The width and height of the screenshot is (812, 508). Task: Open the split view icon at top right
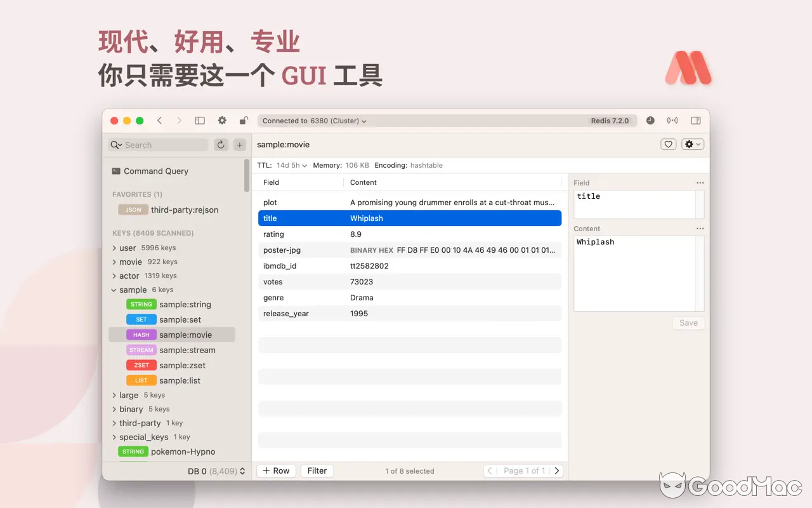695,120
